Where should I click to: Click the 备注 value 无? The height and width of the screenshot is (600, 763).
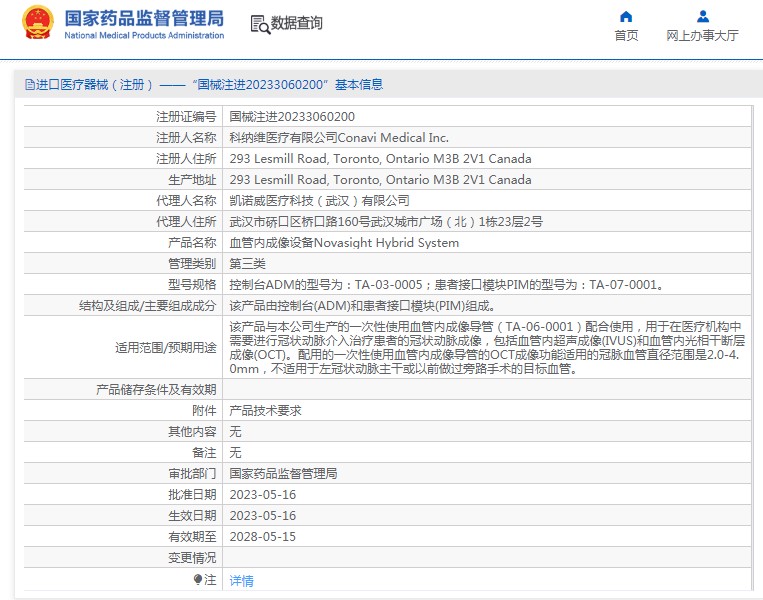pyautogui.click(x=235, y=452)
